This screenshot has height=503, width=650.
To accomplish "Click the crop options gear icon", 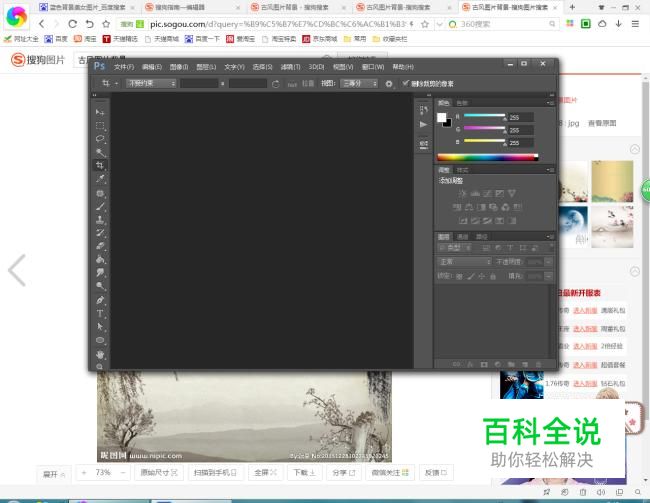I will coord(389,83).
